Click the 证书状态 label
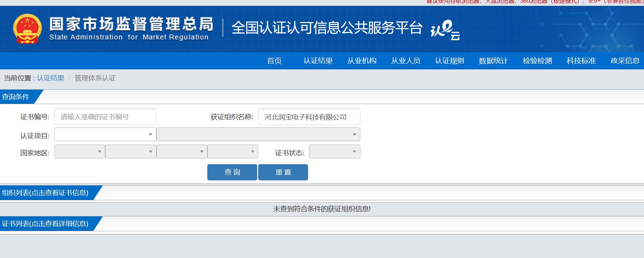Viewport: 644px width, 258px height. tap(290, 153)
